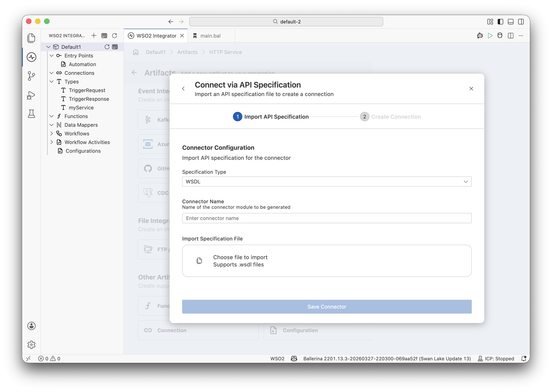Switch to the WSO2 Integrator tab
The width and height of the screenshot is (552, 392).
tap(156, 36)
